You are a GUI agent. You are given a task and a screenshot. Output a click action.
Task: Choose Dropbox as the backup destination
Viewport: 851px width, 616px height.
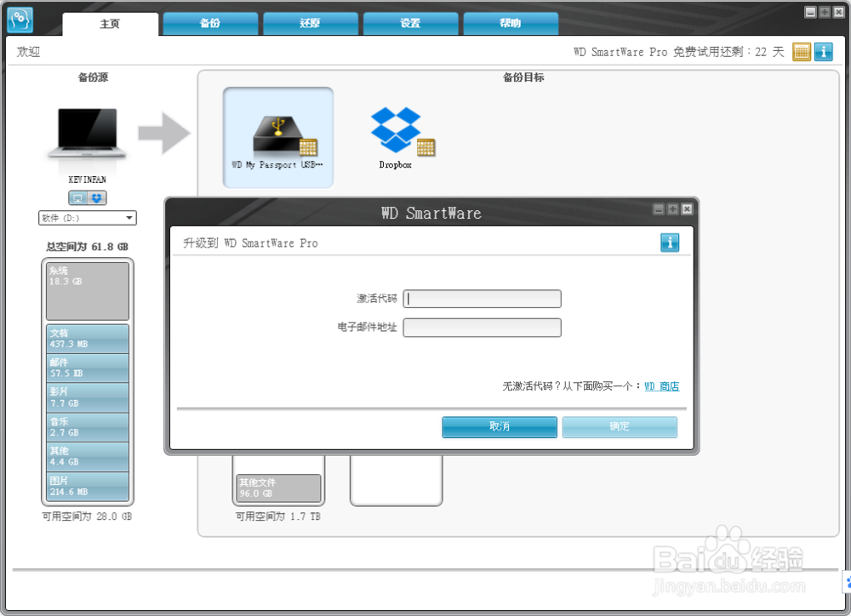tap(395, 128)
